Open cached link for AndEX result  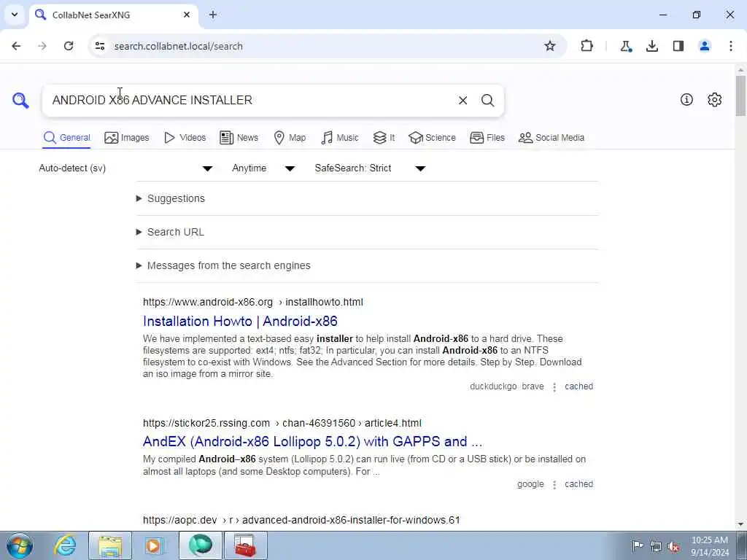point(578,484)
